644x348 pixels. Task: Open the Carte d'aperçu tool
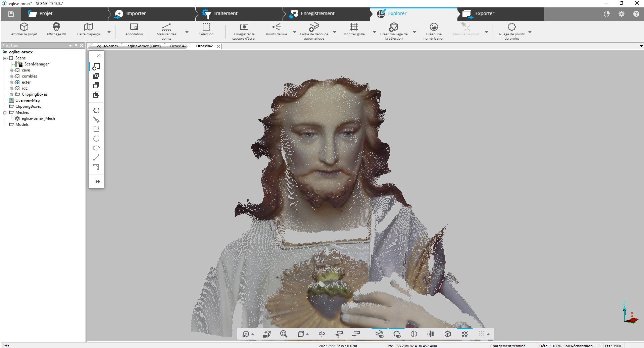[x=88, y=30]
